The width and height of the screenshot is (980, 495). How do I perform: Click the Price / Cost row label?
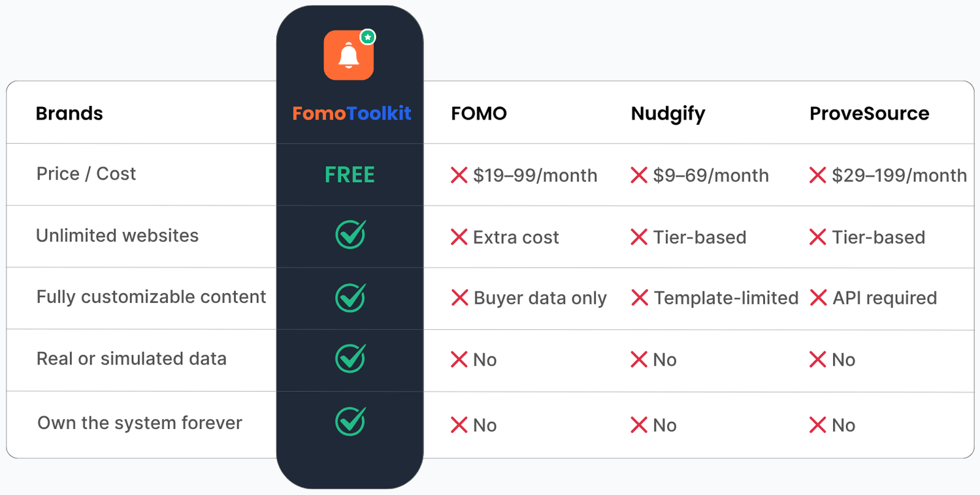(x=86, y=174)
